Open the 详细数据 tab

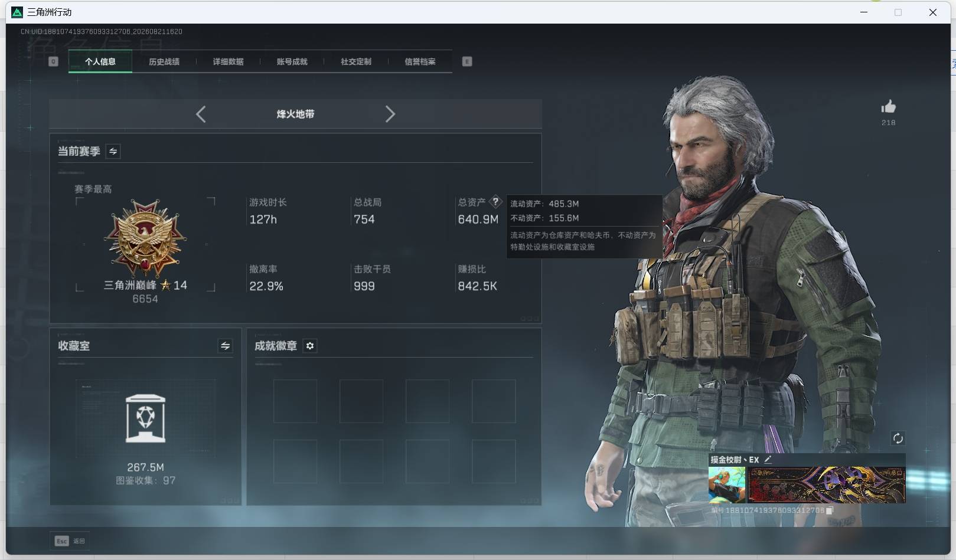pos(228,61)
